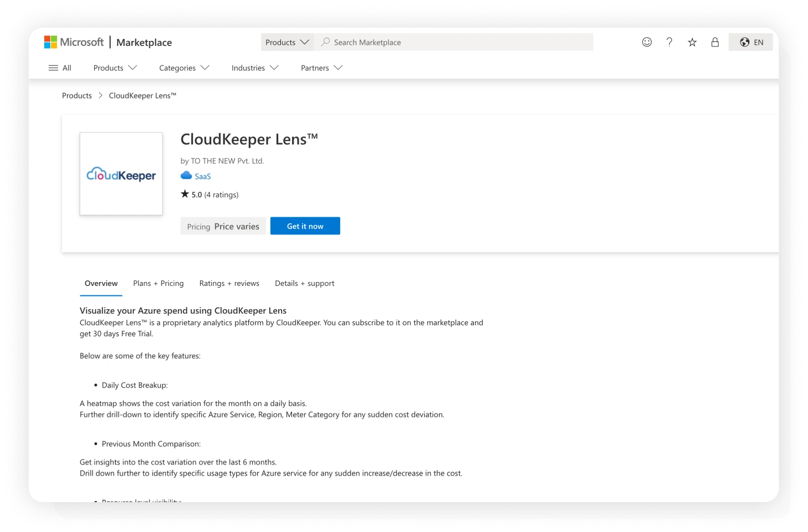Click the 'A heatmap shows the cost variation' line
This screenshot has width=808, height=532.
click(x=193, y=404)
